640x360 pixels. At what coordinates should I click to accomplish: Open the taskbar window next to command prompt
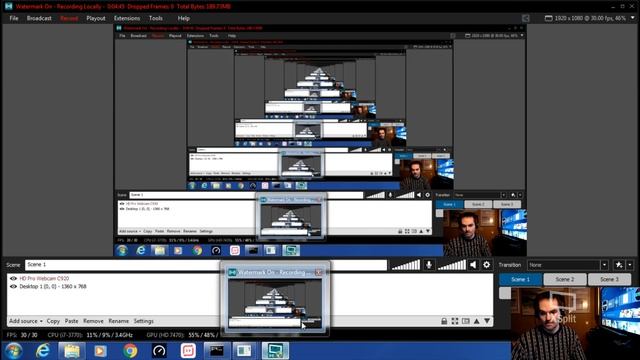click(x=244, y=351)
